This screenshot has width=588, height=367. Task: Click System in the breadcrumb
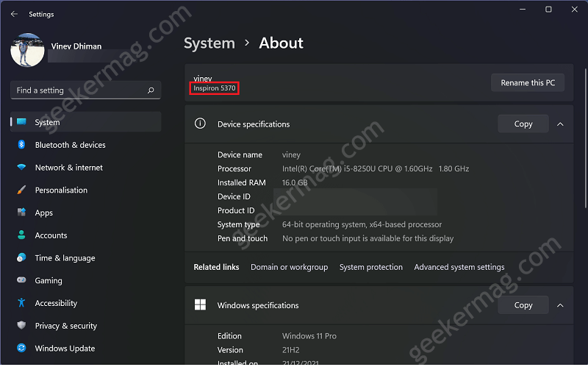coord(209,43)
